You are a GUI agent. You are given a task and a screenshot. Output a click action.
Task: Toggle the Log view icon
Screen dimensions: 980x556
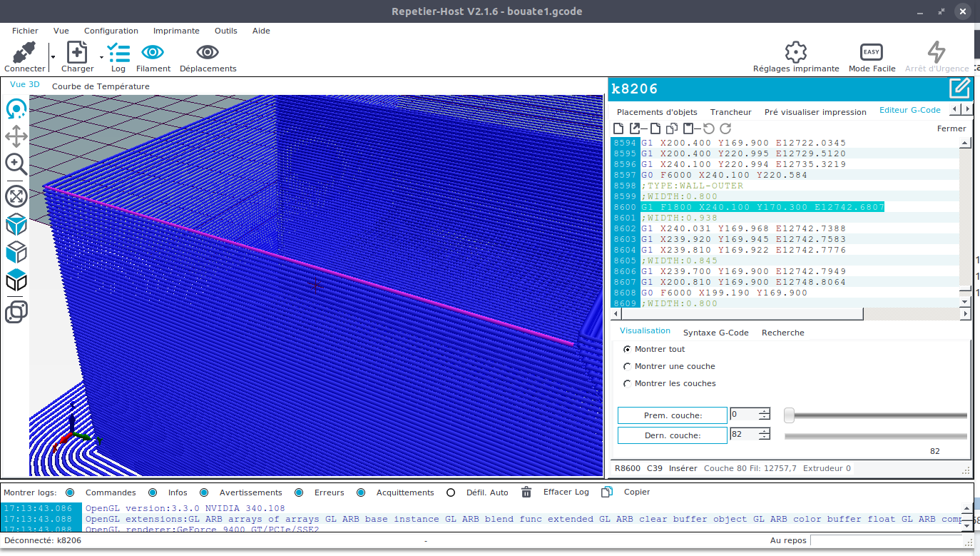(x=118, y=53)
